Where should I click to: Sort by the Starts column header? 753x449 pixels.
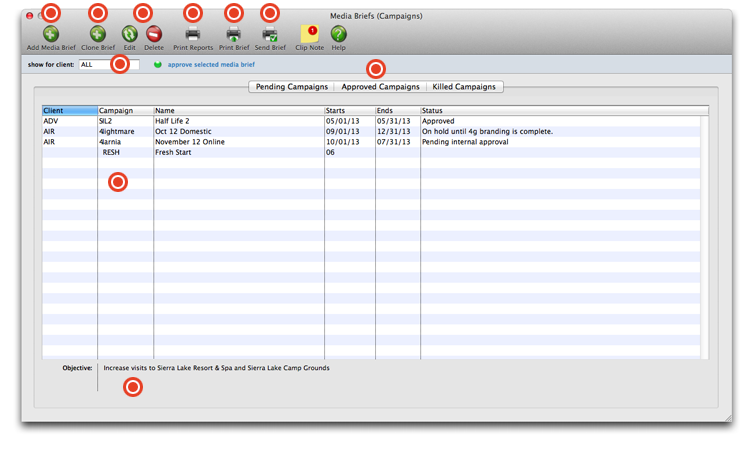coord(349,110)
